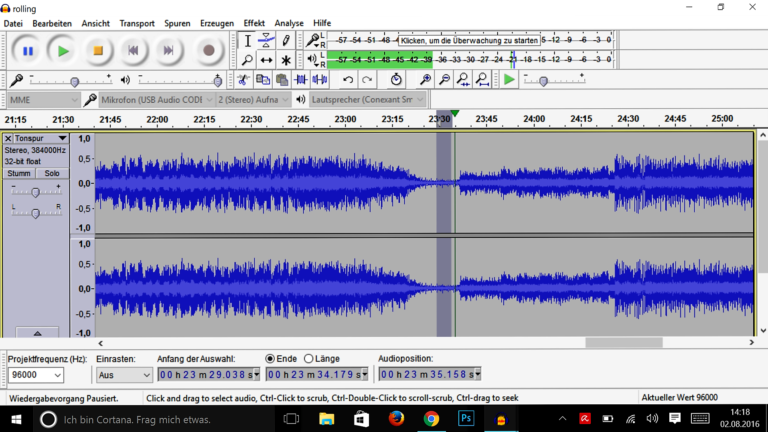Close the Tonspur track with X button
Screen dimensions: 768x432
pos(8,138)
